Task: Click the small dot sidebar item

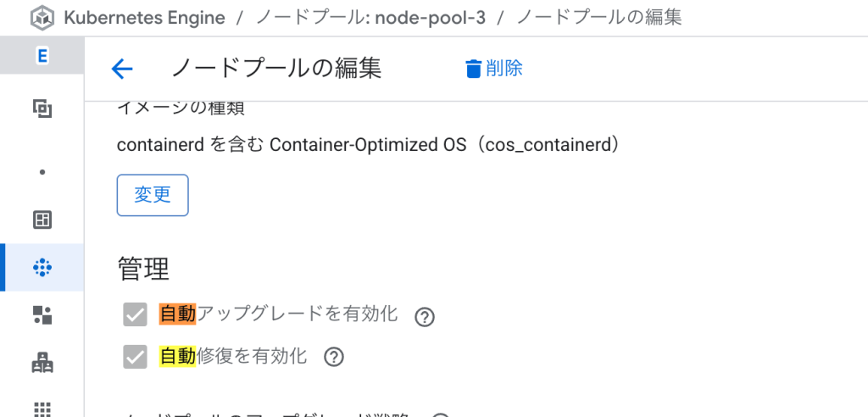Action: (x=42, y=172)
